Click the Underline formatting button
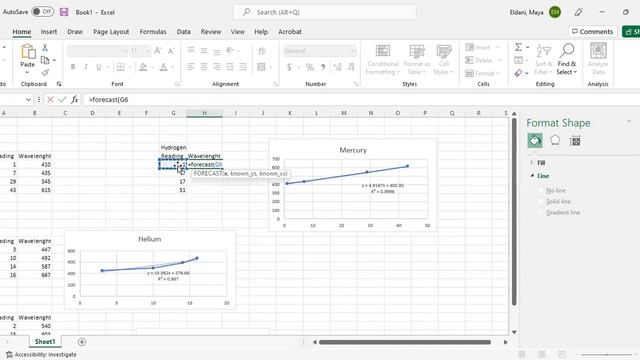Image resolution: width=640 pixels, height=360 pixels. tap(98, 67)
